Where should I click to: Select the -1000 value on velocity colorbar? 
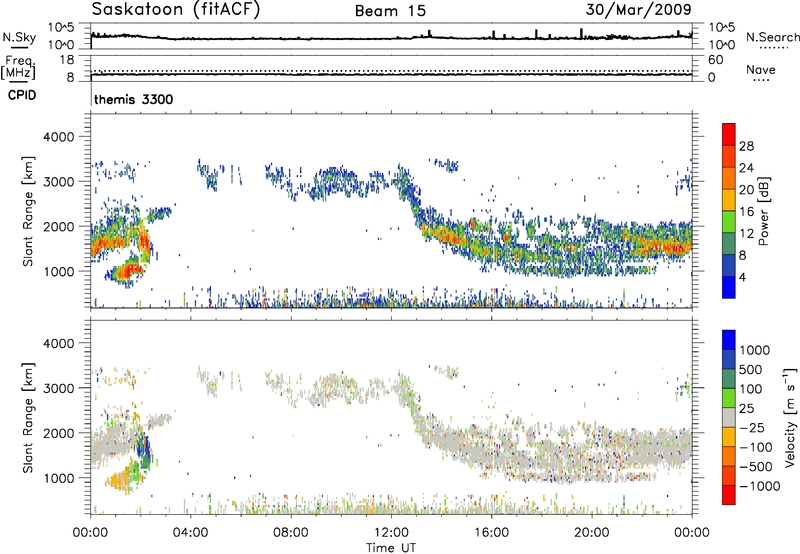click(760, 486)
